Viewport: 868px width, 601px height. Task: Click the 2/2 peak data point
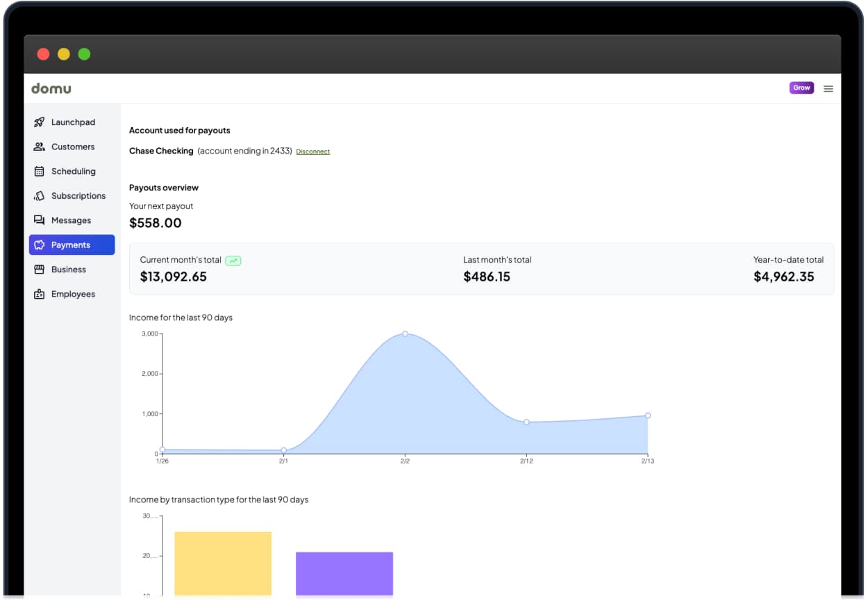[405, 334]
